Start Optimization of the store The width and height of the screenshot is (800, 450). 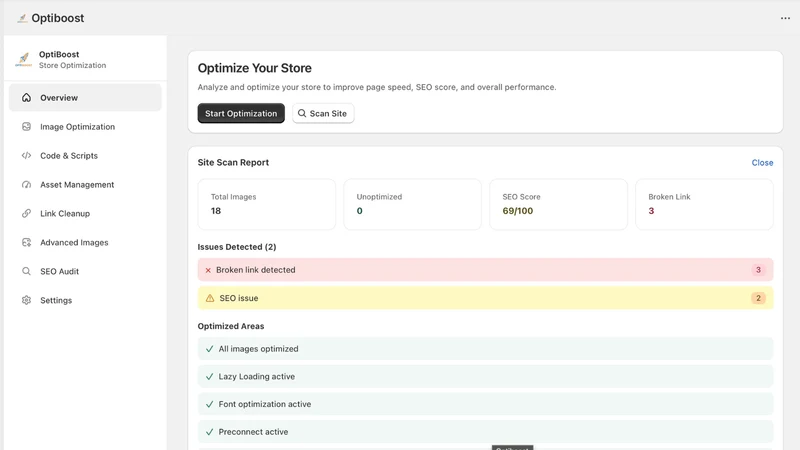tap(241, 113)
